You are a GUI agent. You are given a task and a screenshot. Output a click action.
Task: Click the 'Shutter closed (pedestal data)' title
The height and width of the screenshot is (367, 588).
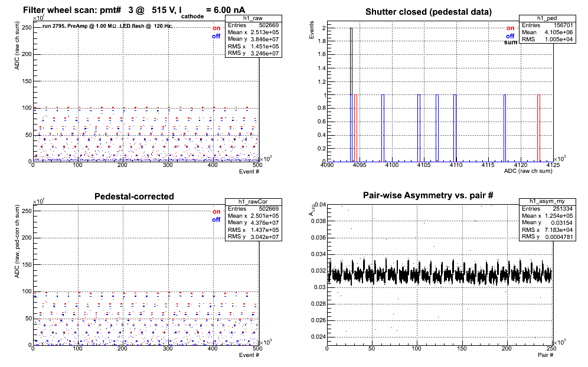pyautogui.click(x=429, y=12)
